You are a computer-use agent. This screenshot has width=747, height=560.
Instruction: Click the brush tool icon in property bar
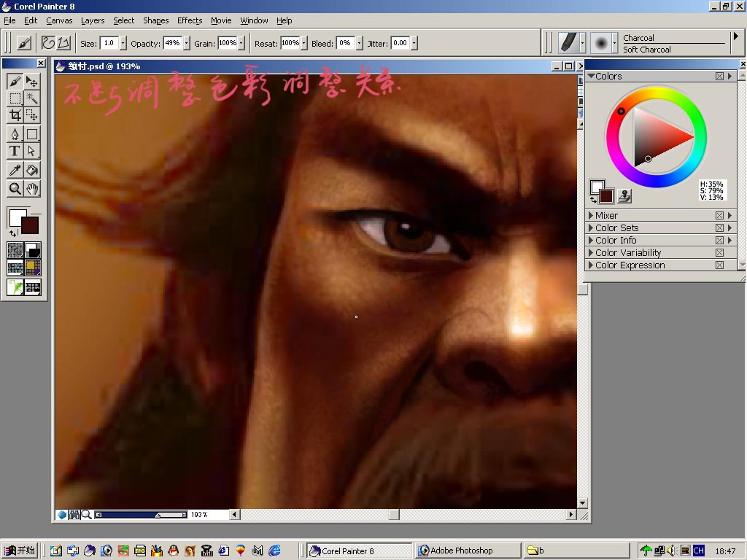[24, 43]
